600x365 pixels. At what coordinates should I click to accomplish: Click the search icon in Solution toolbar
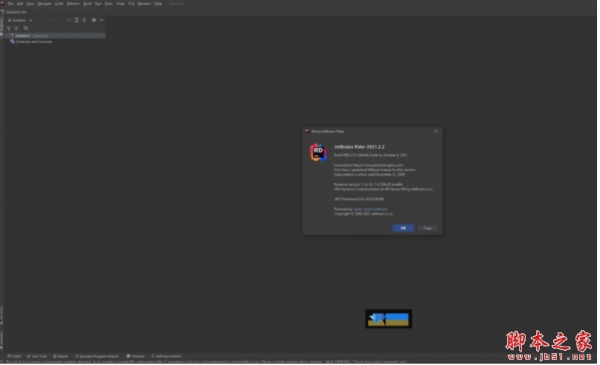pyautogui.click(x=26, y=28)
